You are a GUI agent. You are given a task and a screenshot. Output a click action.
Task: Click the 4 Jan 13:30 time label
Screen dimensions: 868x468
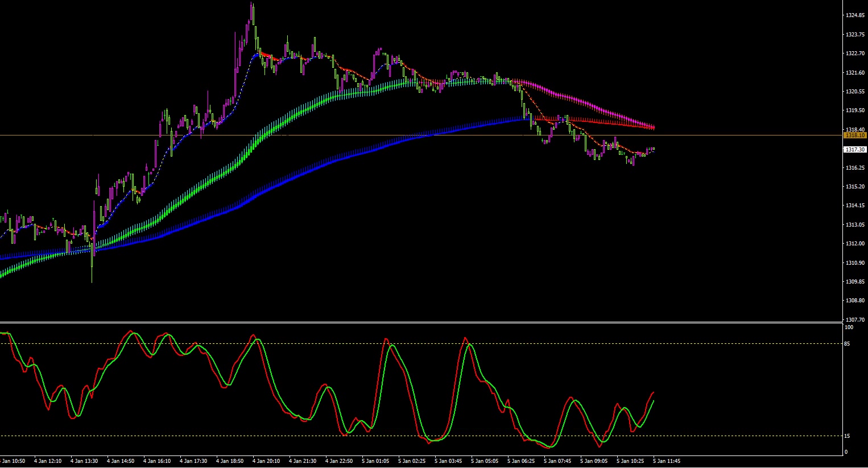(84, 461)
